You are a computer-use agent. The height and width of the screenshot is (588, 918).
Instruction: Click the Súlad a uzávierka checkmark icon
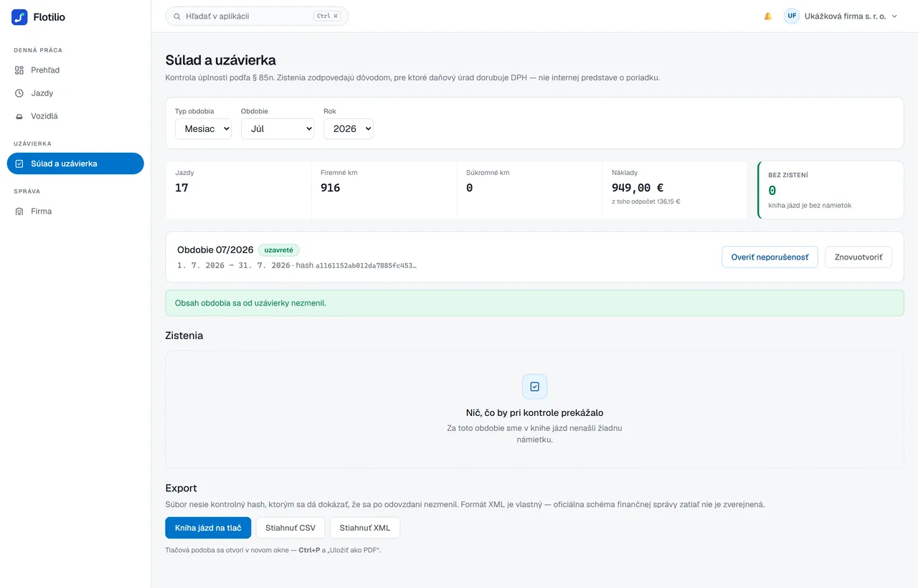(x=19, y=163)
